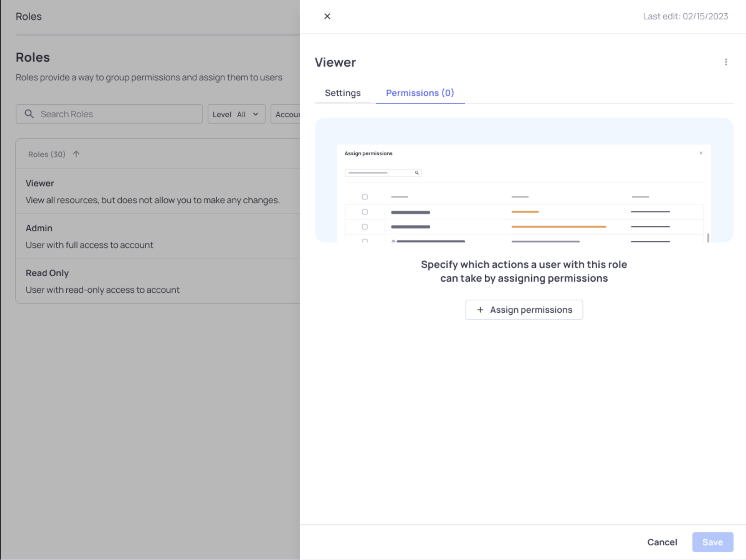
Task: Click into the Search Roles field
Action: [x=116, y=114]
